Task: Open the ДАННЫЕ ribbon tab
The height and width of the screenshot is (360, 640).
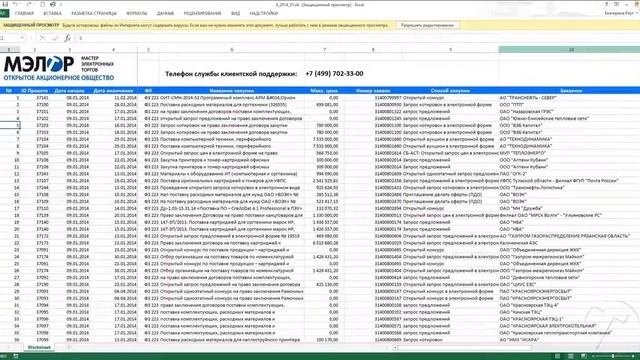Action: pos(165,13)
